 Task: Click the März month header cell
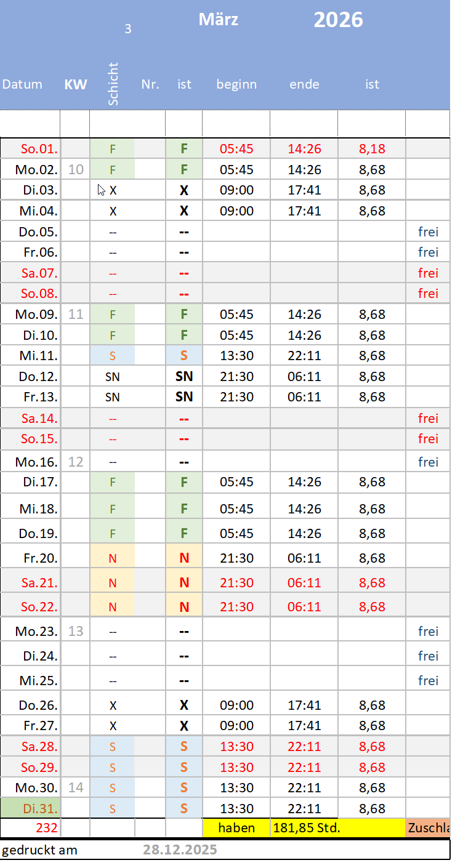coord(218,20)
